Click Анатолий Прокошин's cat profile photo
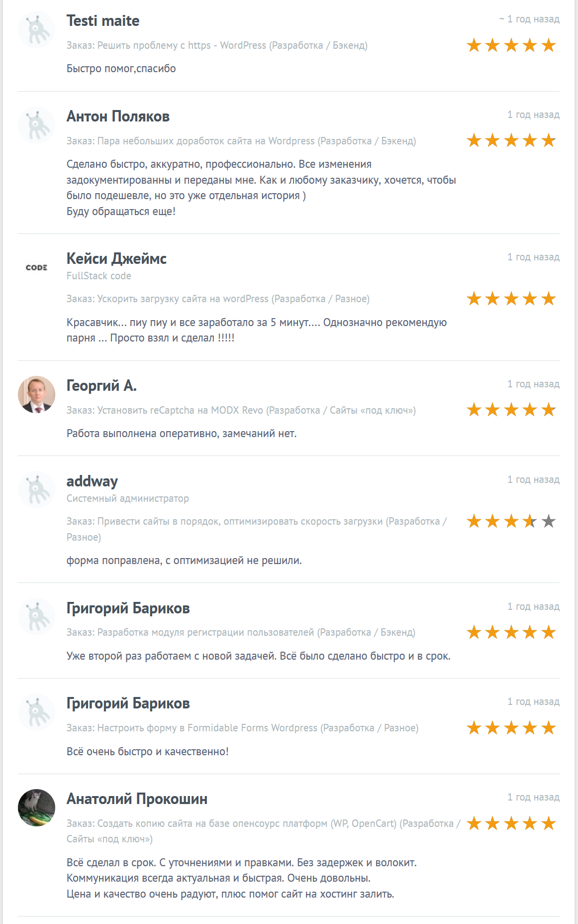 click(36, 808)
